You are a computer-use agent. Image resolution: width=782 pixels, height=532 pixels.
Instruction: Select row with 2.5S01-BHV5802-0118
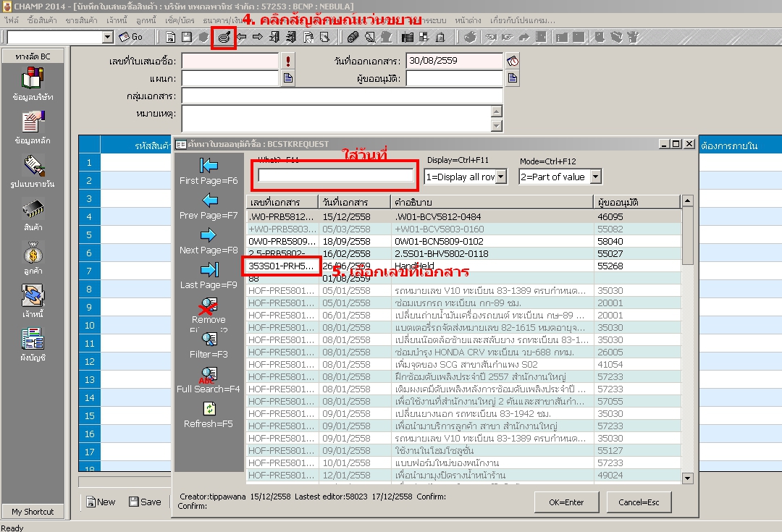pyautogui.click(x=464, y=254)
